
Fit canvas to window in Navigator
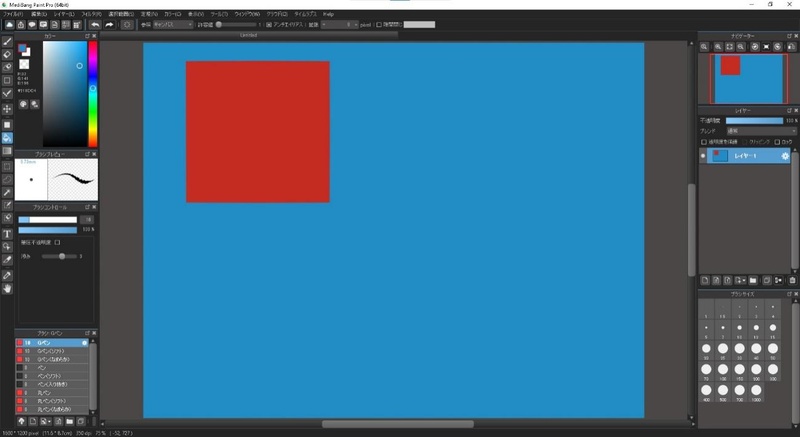coord(730,47)
